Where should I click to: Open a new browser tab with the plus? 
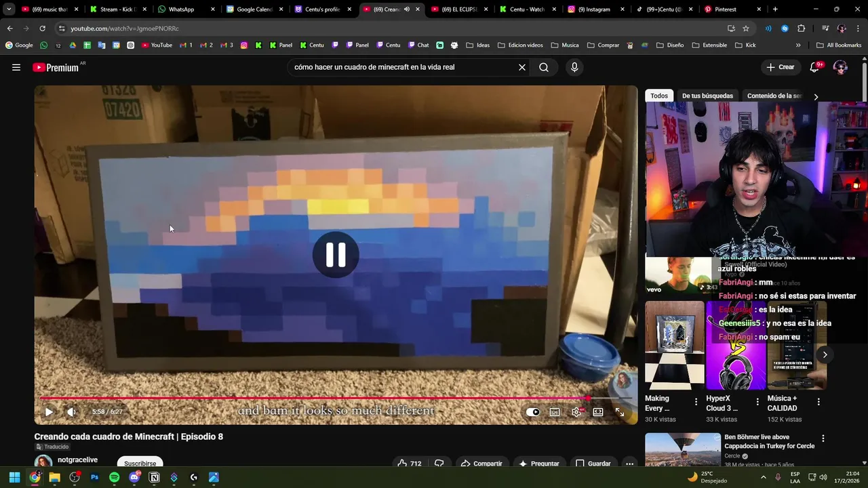tap(775, 9)
